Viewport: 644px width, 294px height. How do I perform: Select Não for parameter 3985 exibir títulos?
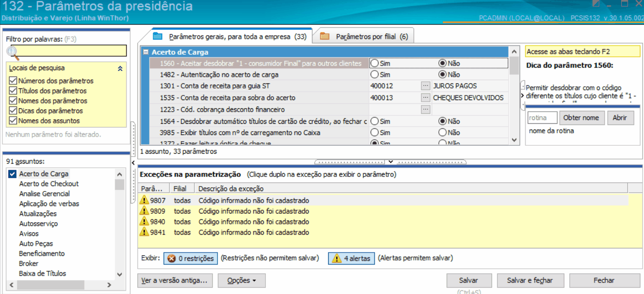(x=442, y=133)
